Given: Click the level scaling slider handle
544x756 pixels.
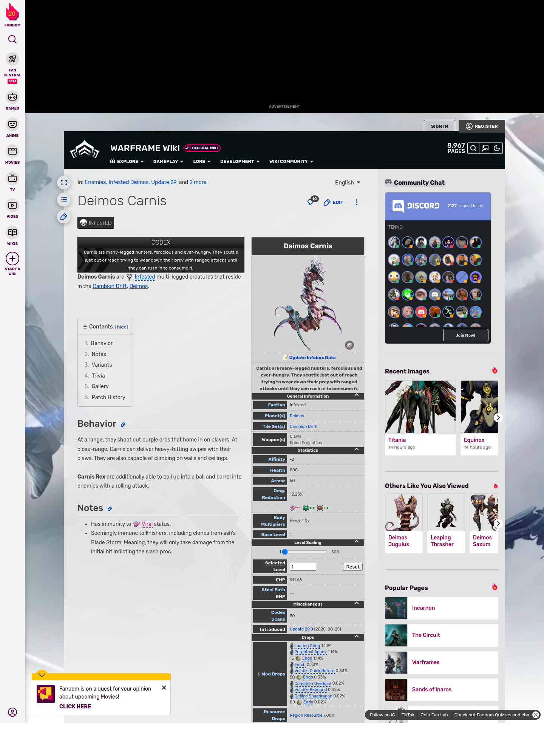Looking at the screenshot, I should 285,552.
